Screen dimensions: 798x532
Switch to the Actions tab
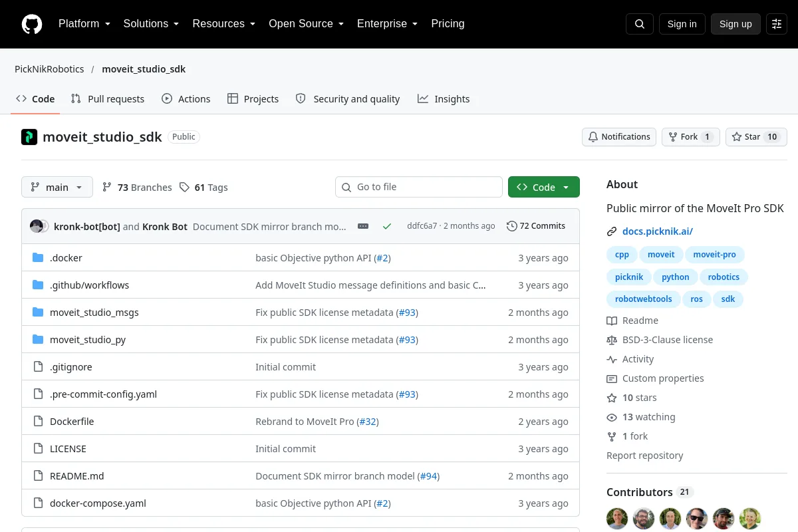click(x=186, y=99)
